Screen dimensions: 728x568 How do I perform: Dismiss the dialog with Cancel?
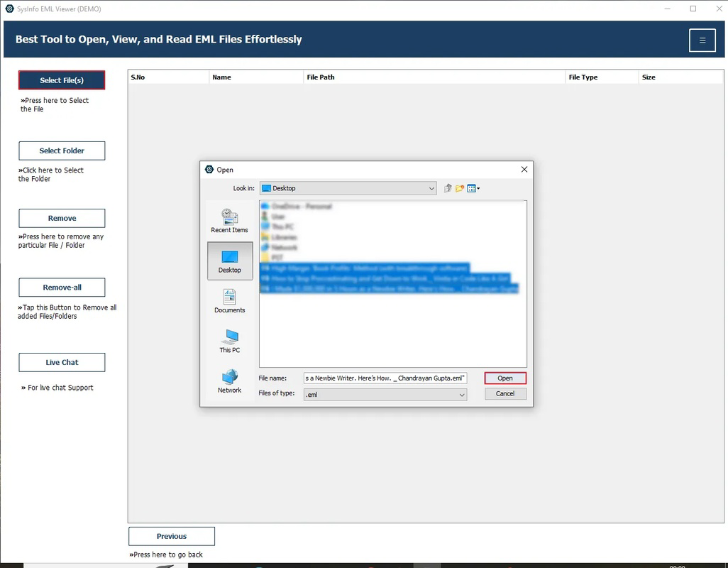[504, 393]
